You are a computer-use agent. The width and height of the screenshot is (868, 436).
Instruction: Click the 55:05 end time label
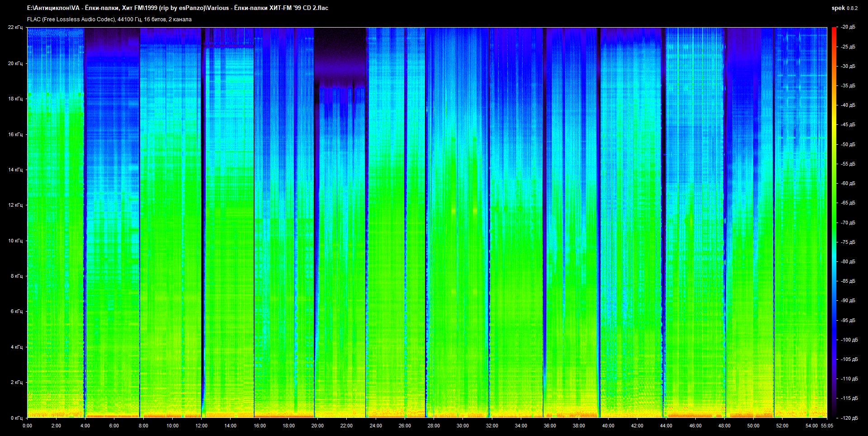[x=827, y=426]
